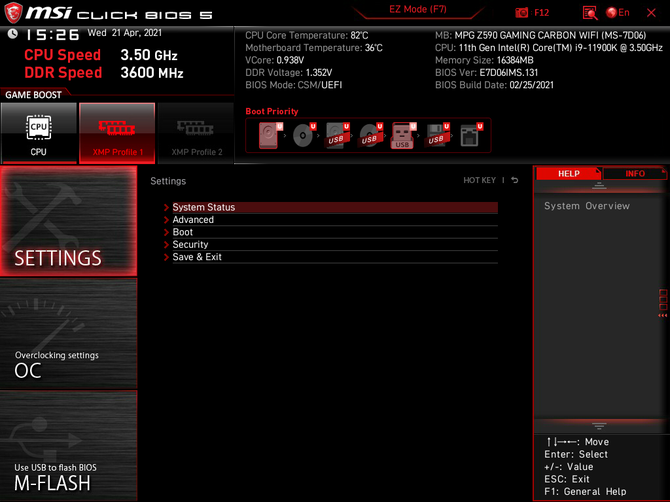Viewport: 670px width, 502px height.
Task: Click the Memory Size 16384MB text
Action: click(484, 60)
